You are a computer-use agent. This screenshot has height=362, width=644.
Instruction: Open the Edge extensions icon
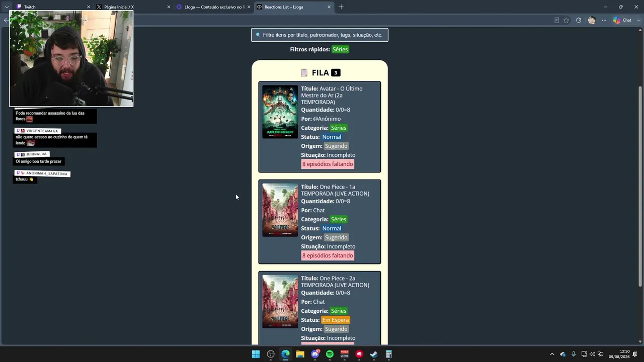[x=579, y=20]
